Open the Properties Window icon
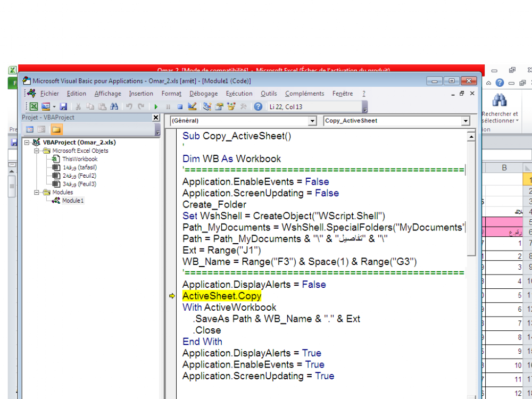Viewport: 532px width, 399px height. (219, 106)
